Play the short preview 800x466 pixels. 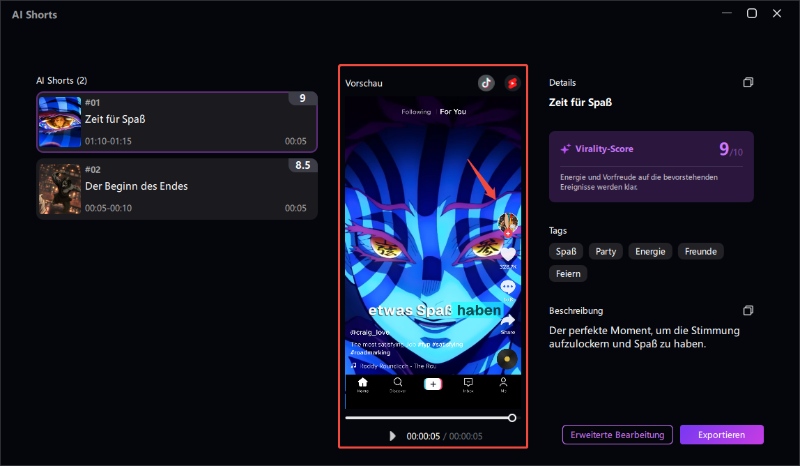pyautogui.click(x=392, y=436)
